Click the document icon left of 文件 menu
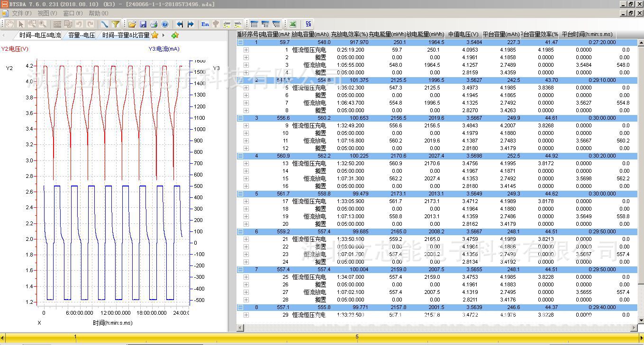The image size is (644, 345). 5,13
